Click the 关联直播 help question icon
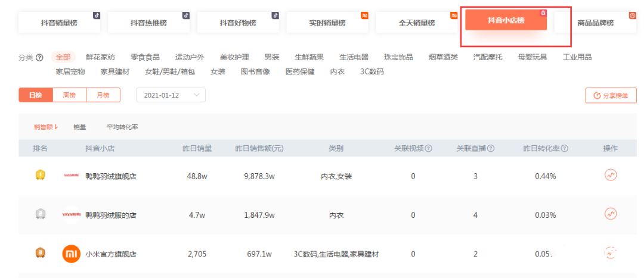 (x=491, y=149)
